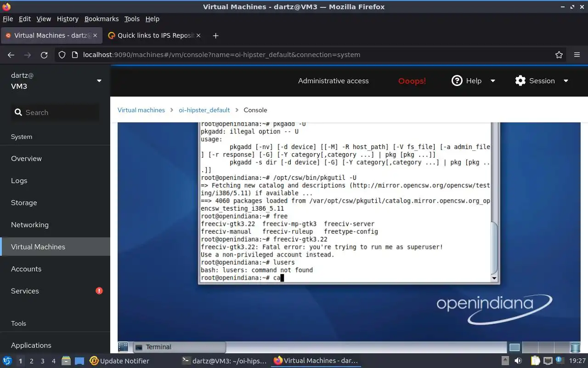Click the sidebar Search field
Screen dimensions: 588x368
[x=55, y=112]
